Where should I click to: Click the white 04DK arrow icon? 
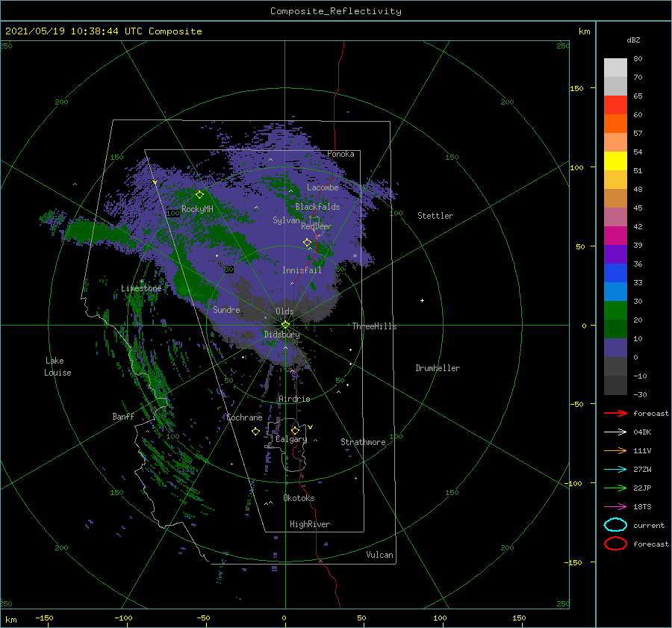click(x=615, y=432)
